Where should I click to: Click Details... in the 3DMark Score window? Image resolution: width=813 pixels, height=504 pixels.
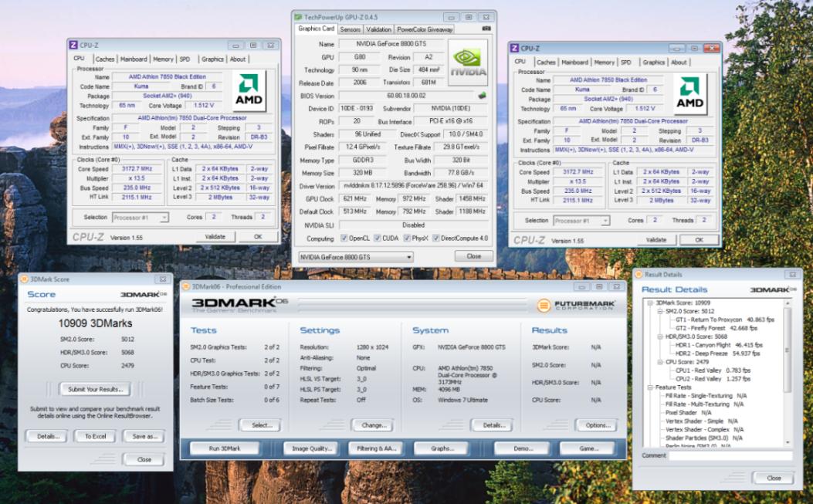coord(47,437)
